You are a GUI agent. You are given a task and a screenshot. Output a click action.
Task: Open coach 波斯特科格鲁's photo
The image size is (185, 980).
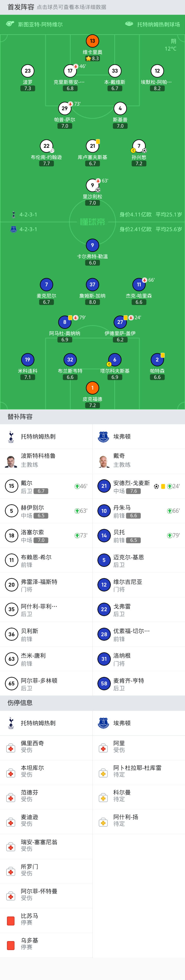11,461
